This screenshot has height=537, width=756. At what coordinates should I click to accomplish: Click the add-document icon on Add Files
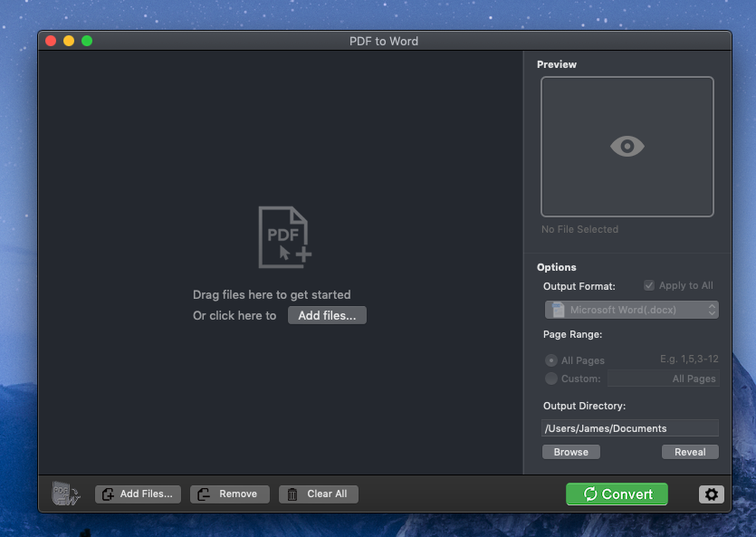click(x=108, y=494)
